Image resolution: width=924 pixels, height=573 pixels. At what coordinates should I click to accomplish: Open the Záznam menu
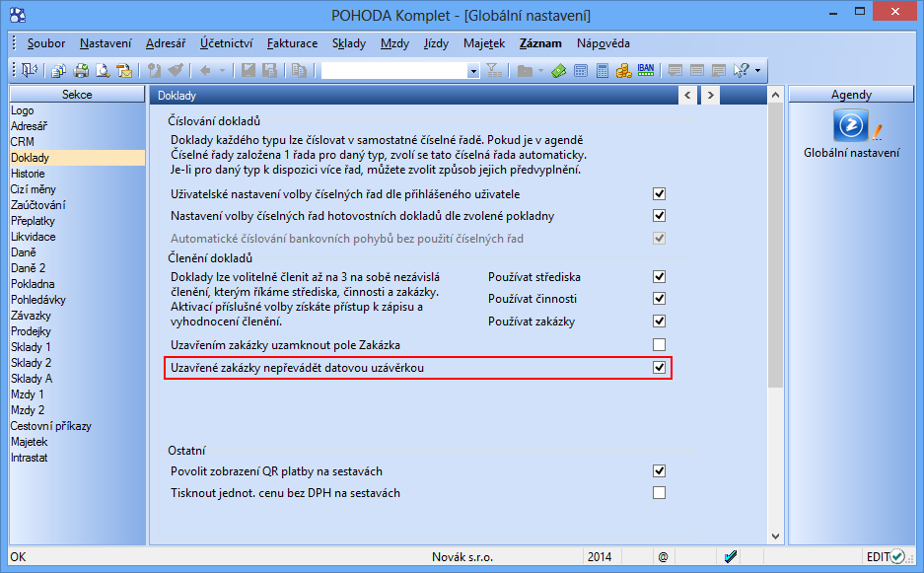point(540,43)
